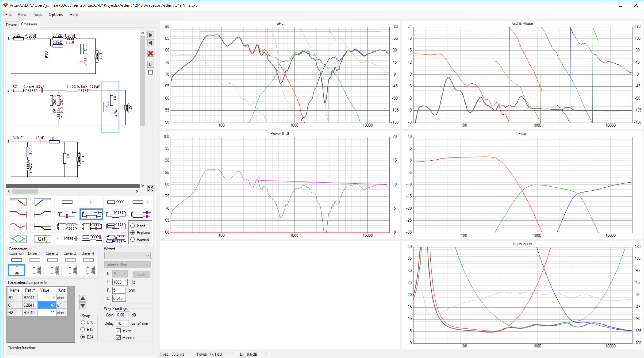Increase value with the up arrow button
Image resolution: width=644 pixels, height=358 pixels.
click(x=83, y=298)
